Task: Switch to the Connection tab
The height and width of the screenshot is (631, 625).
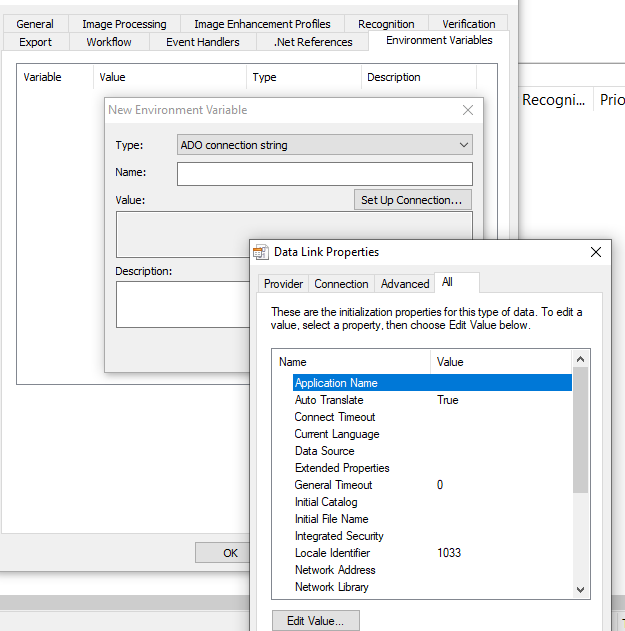Action: [341, 284]
